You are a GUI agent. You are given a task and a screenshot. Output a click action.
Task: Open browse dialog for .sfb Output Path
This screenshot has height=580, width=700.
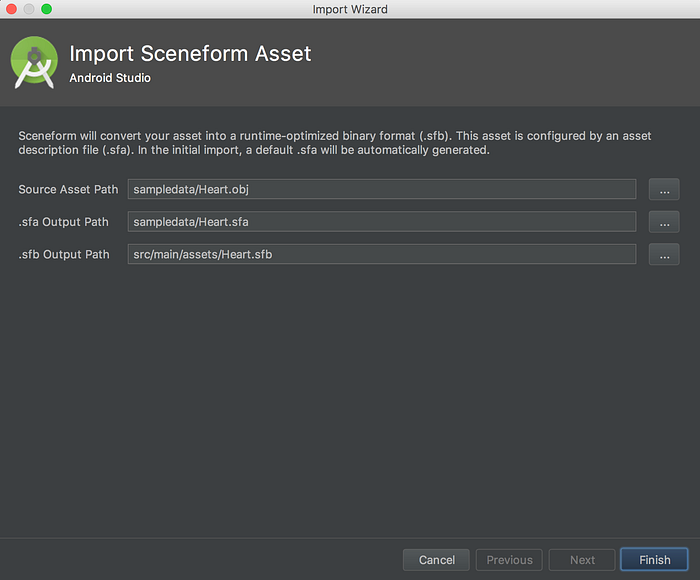[x=664, y=255]
